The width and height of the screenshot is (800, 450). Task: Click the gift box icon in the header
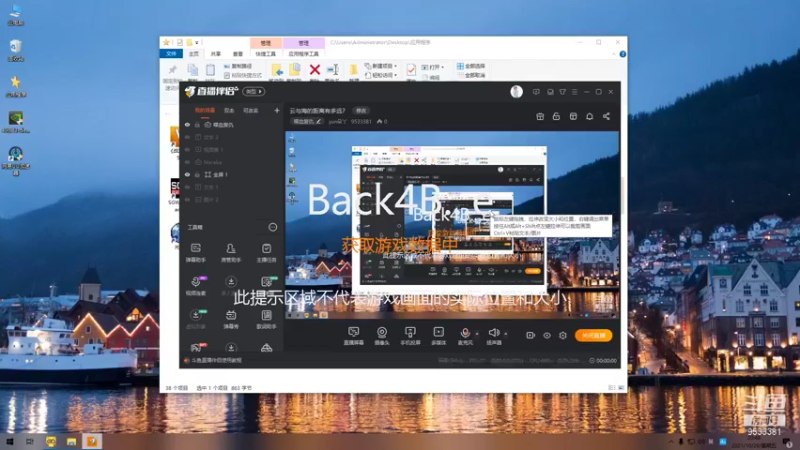click(x=540, y=116)
